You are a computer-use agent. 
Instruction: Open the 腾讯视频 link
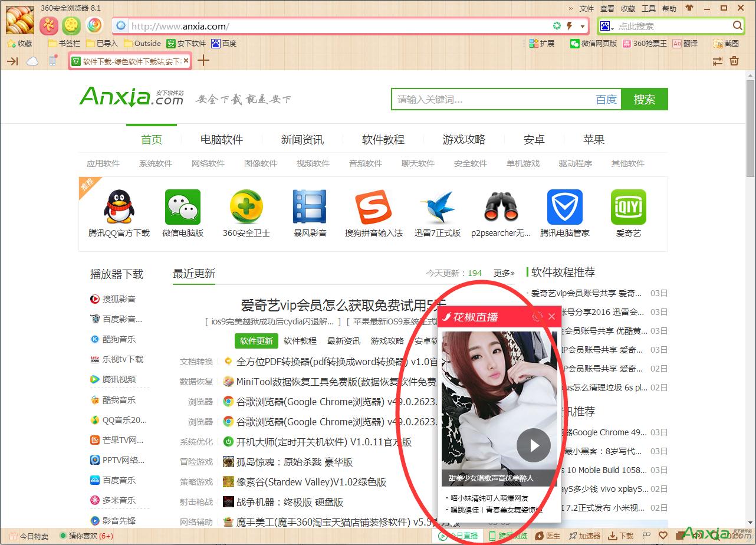pos(113,379)
